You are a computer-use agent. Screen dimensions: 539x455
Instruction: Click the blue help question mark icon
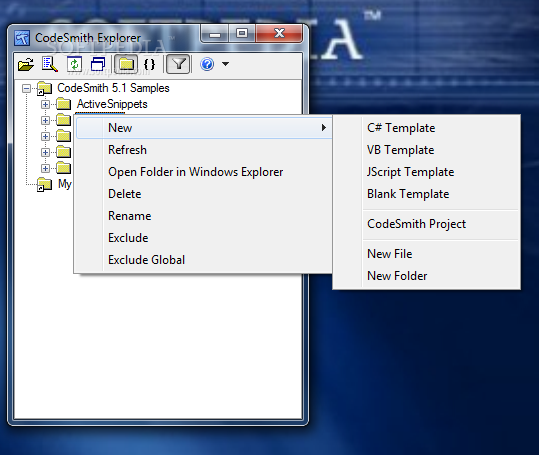(x=207, y=64)
